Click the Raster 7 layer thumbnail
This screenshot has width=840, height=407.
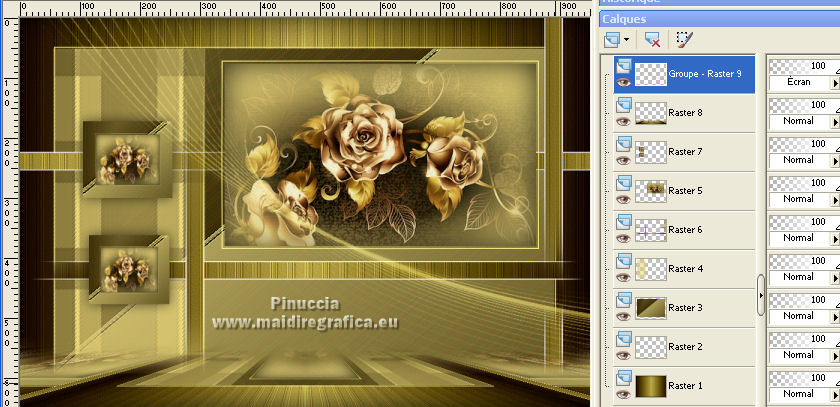click(651, 152)
